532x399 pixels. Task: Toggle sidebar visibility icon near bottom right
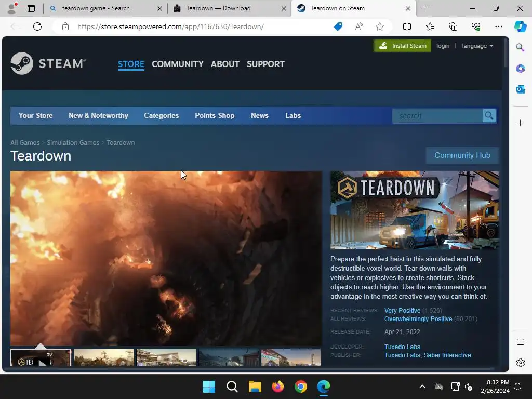(520, 342)
